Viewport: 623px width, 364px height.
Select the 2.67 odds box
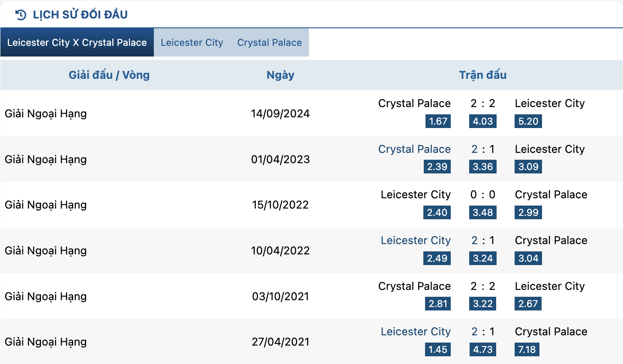528,304
